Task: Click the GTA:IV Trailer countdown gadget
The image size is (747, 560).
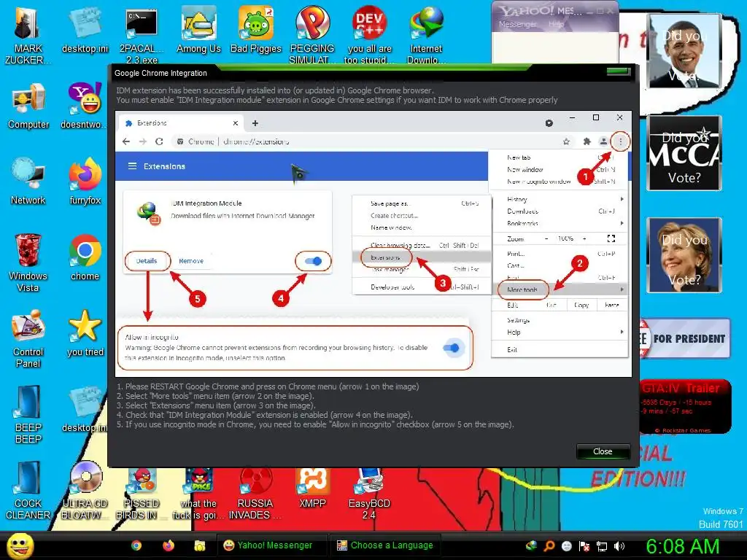Action: pos(685,406)
